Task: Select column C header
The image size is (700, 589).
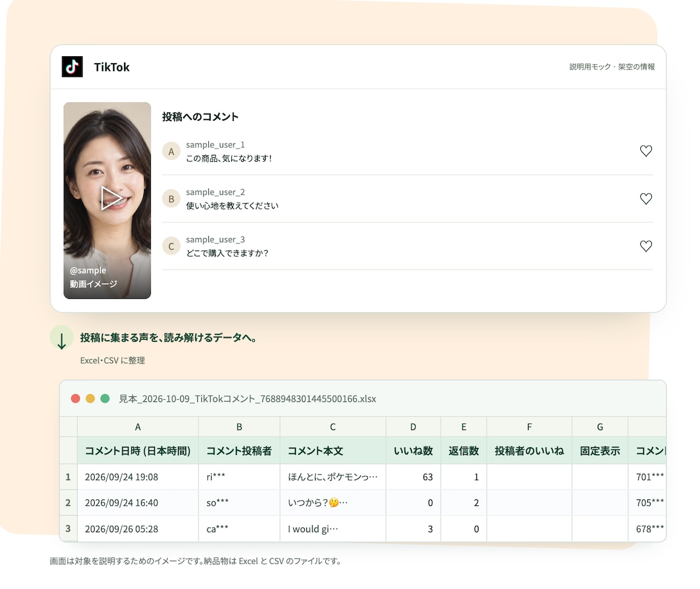Action: point(333,427)
